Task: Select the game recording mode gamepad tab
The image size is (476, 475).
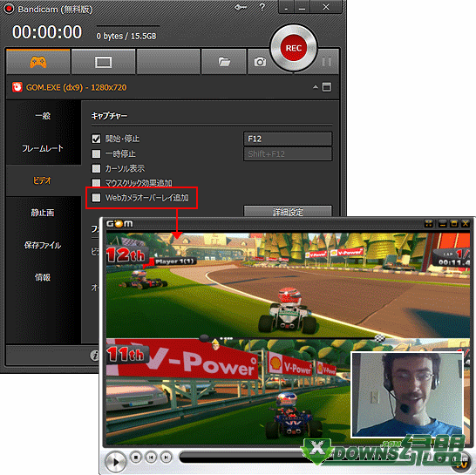Action: tap(38, 62)
